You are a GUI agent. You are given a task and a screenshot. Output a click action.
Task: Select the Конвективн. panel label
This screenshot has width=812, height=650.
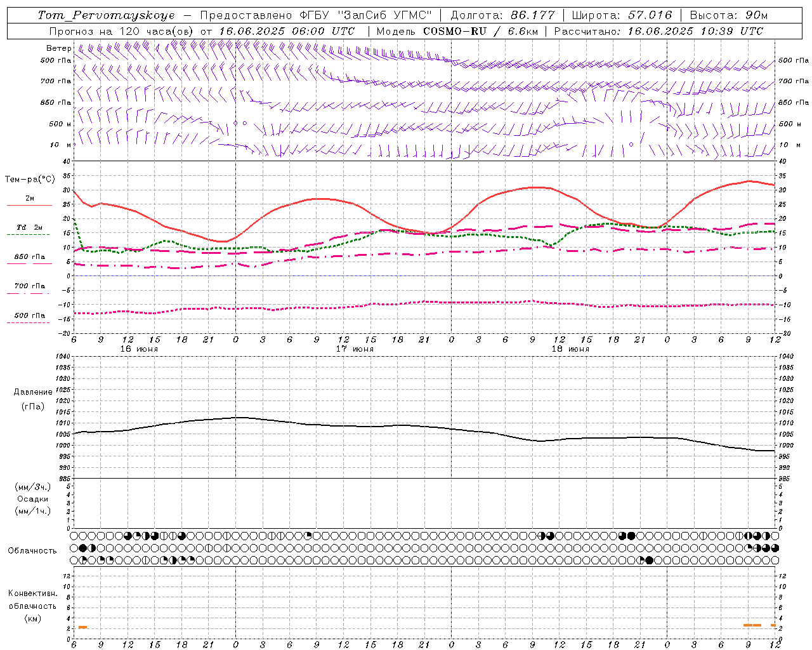[32, 594]
